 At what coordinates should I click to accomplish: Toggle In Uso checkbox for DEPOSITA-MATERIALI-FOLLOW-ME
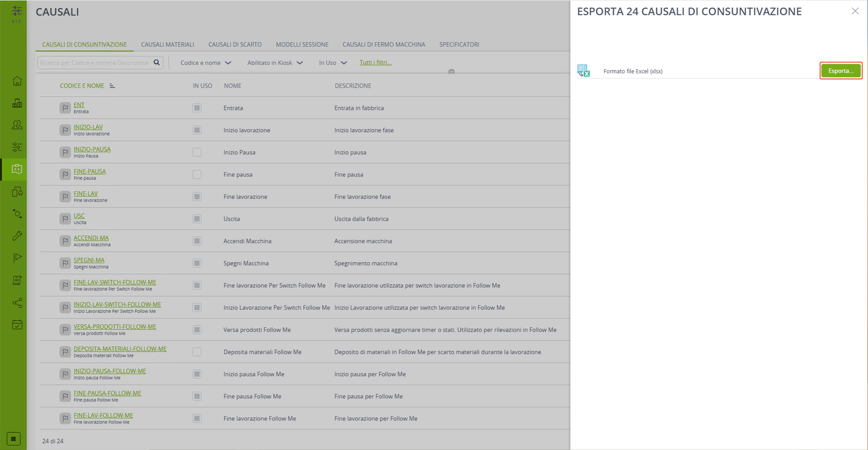tap(197, 352)
